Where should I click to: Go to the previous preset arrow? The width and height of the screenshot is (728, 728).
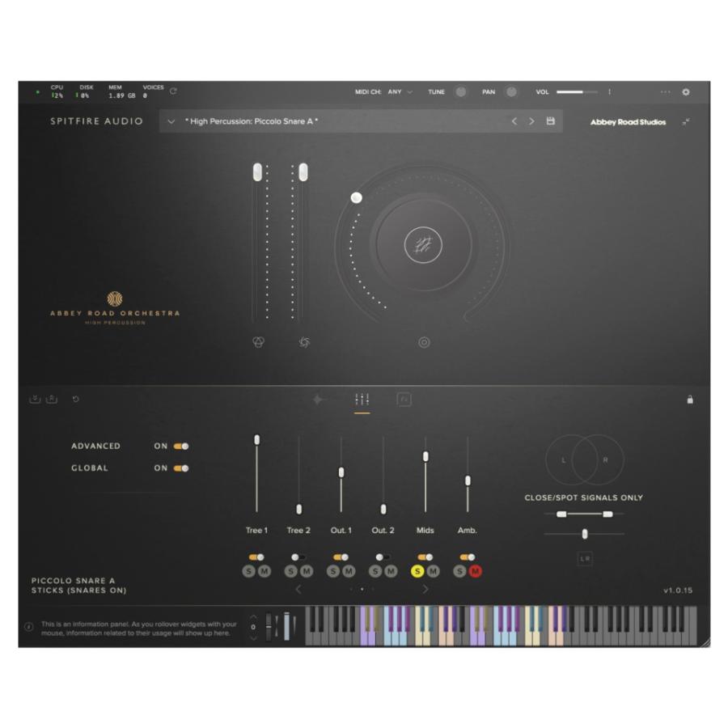pos(514,121)
